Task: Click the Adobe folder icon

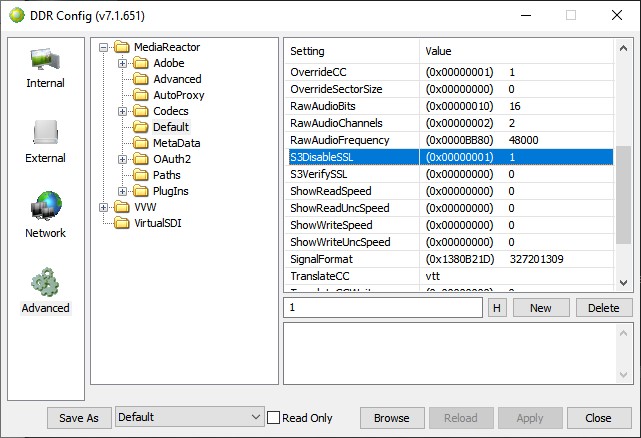Action: (x=141, y=63)
